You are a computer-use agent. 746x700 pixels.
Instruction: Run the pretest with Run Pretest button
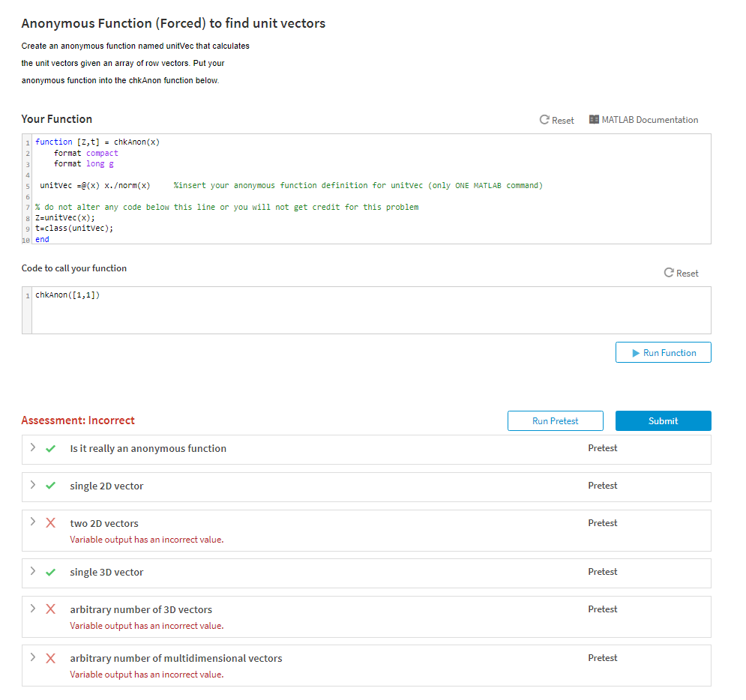point(556,421)
